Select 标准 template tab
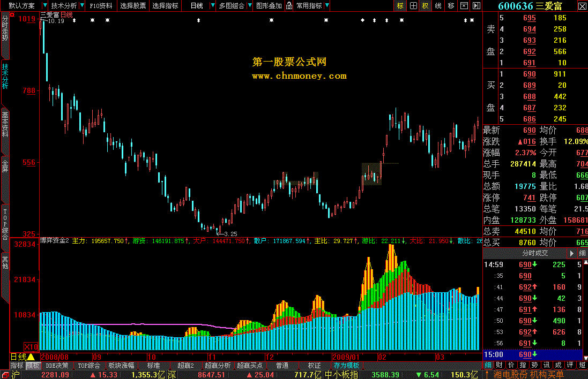588x379 pixels. 153,366
